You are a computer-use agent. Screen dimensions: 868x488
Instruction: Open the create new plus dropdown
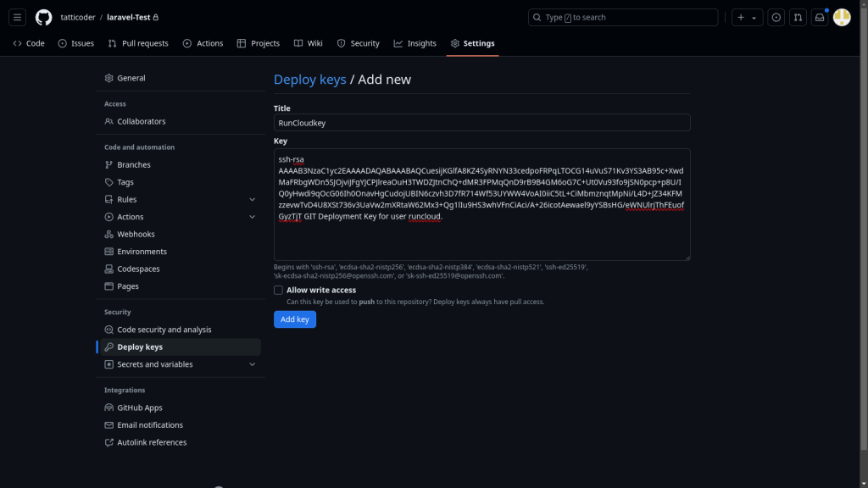point(746,17)
